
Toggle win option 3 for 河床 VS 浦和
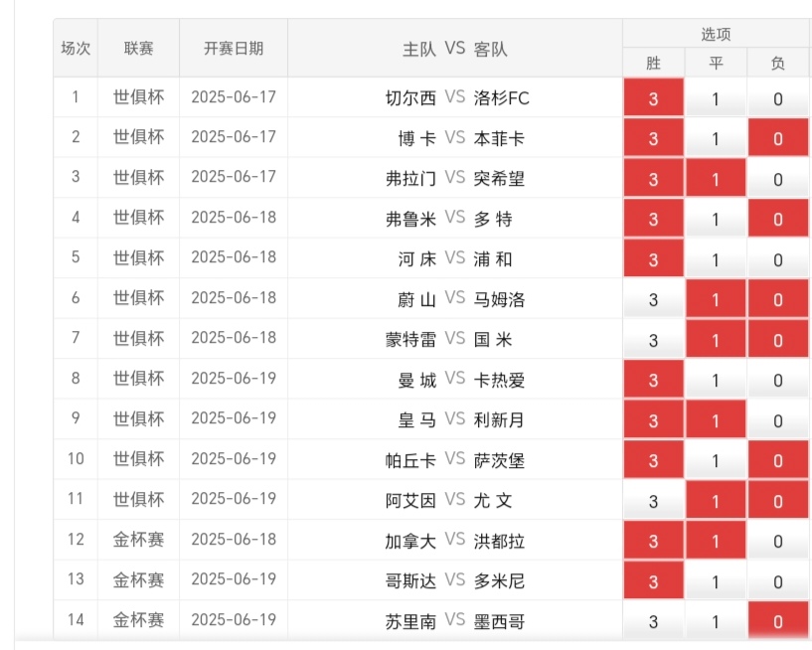[x=654, y=258]
